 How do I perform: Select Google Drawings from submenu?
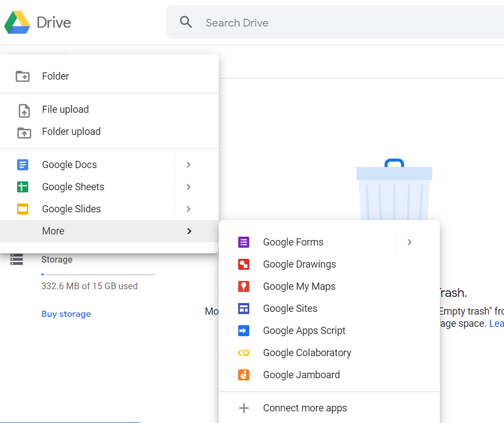[x=329, y=264]
